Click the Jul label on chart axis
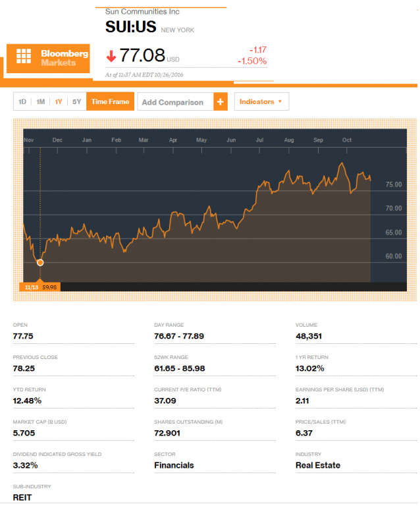This screenshot has height=506, width=420. coord(259,140)
